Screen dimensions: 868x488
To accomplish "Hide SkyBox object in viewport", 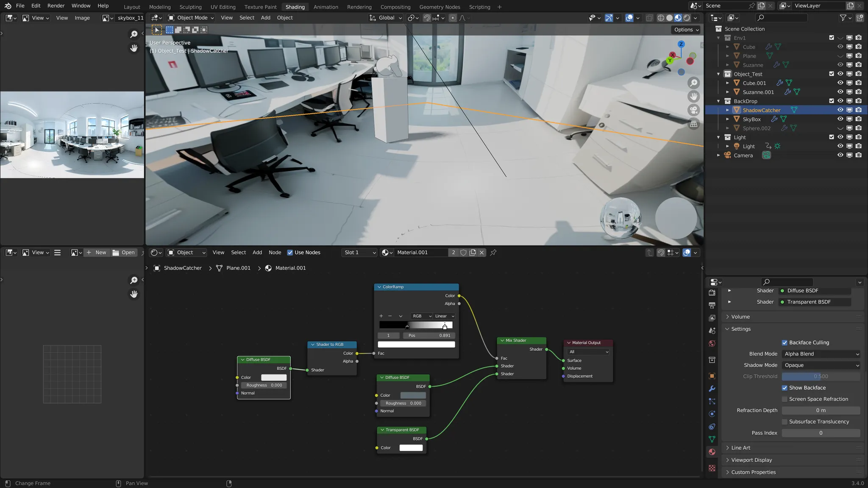I will tap(840, 119).
